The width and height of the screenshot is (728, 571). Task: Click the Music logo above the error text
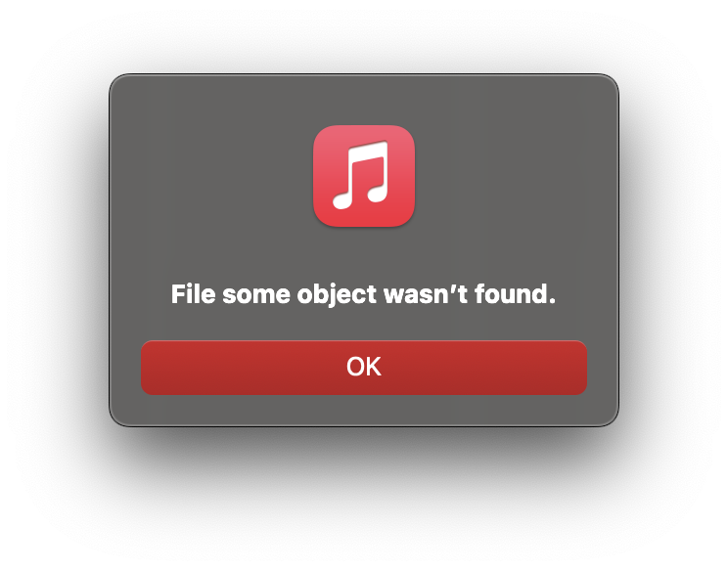click(x=364, y=176)
